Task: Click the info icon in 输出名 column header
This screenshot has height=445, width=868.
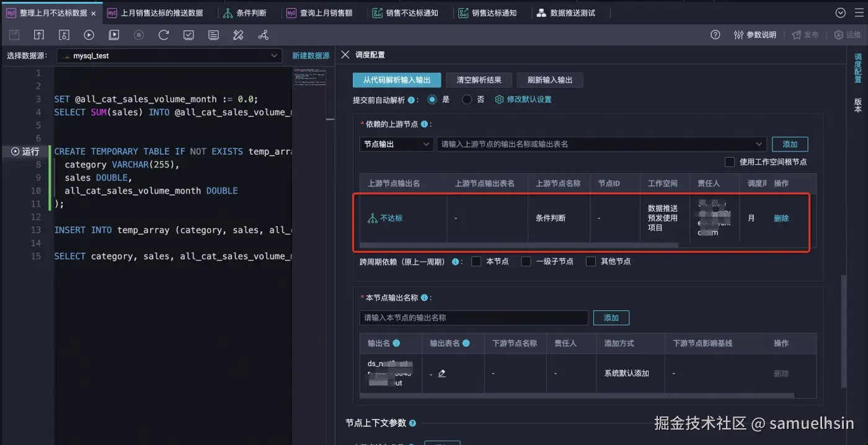Action: tap(396, 343)
